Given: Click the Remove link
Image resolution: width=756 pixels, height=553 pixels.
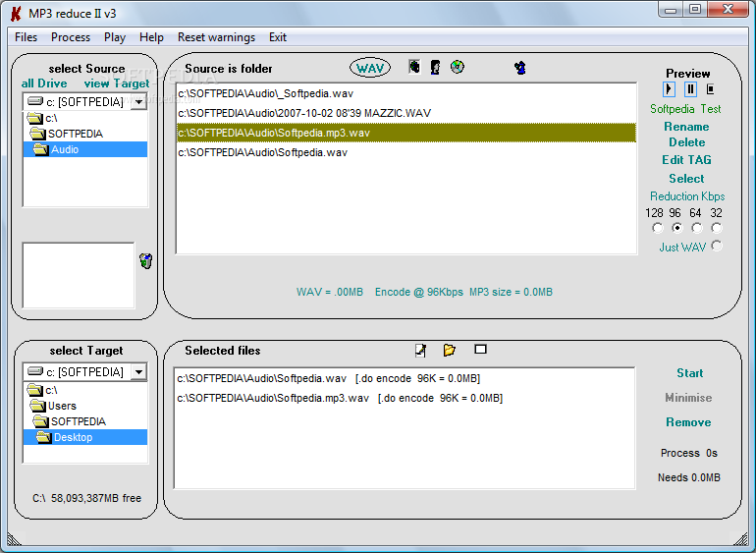Looking at the screenshot, I should tap(688, 422).
